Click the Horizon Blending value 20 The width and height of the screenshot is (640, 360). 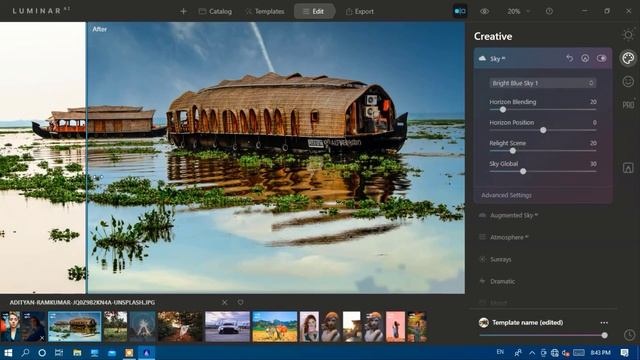point(593,102)
